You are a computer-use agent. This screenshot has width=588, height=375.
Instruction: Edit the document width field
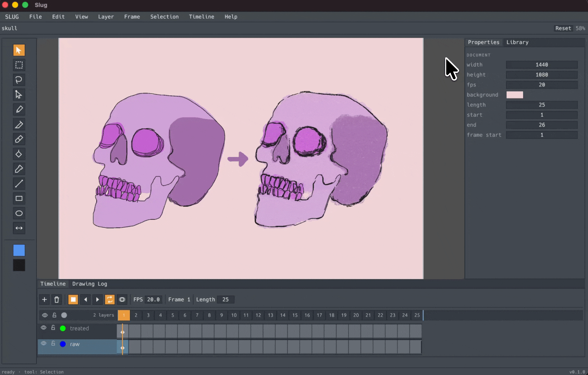(x=542, y=65)
